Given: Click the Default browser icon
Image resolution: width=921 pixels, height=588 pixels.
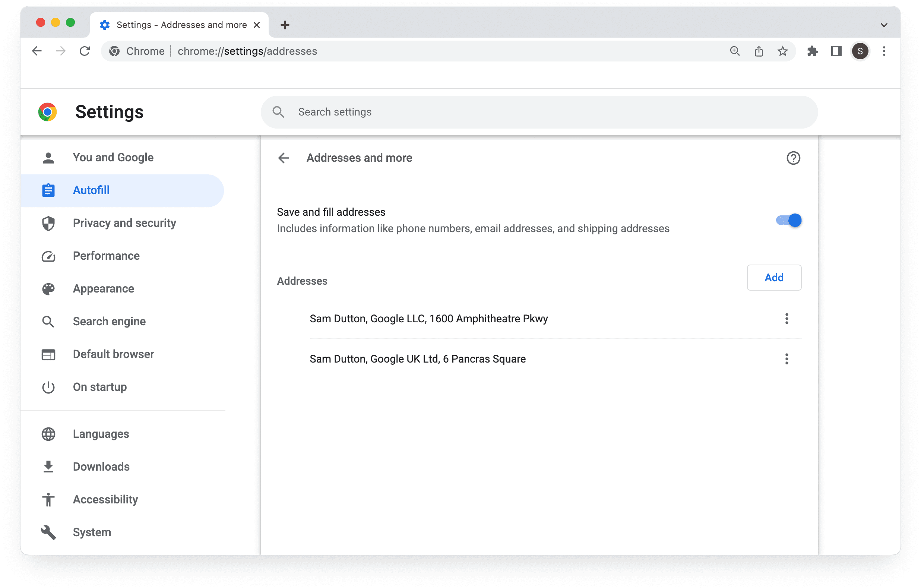Looking at the screenshot, I should click(48, 354).
